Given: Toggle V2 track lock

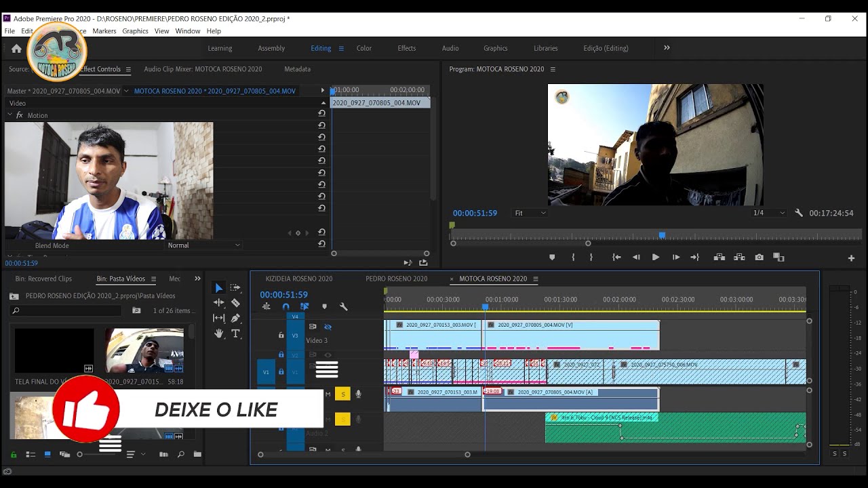Looking at the screenshot, I should point(281,354).
